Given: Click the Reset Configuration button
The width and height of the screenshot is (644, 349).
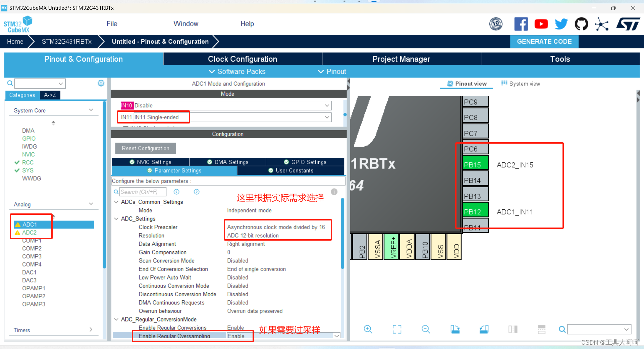Looking at the screenshot, I should point(146,148).
